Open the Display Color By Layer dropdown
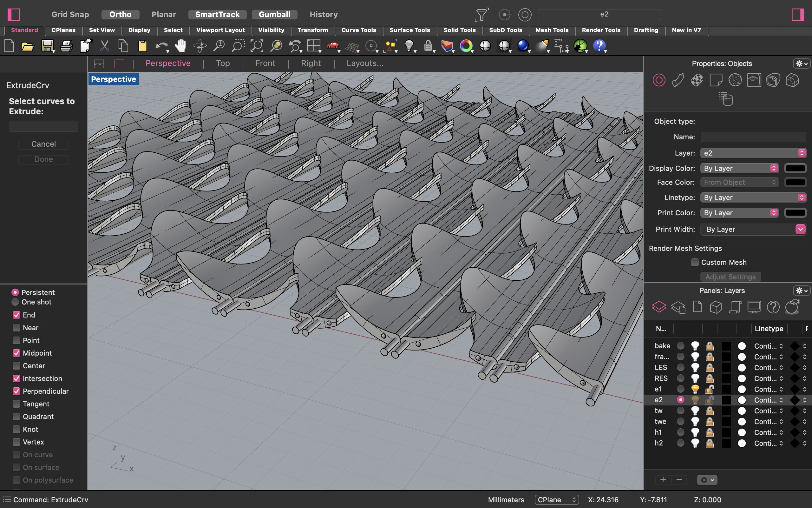This screenshot has height=508, width=812. [x=739, y=168]
